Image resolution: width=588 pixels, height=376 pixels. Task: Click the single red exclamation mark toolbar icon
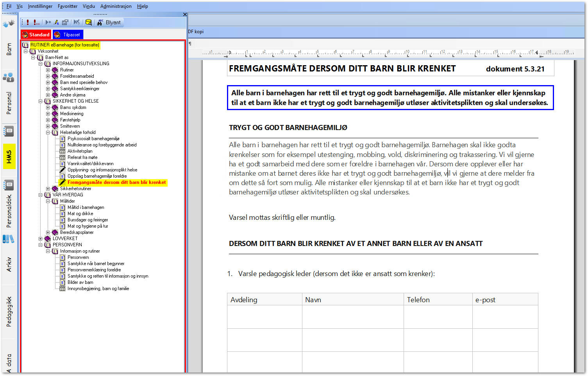coord(28,22)
